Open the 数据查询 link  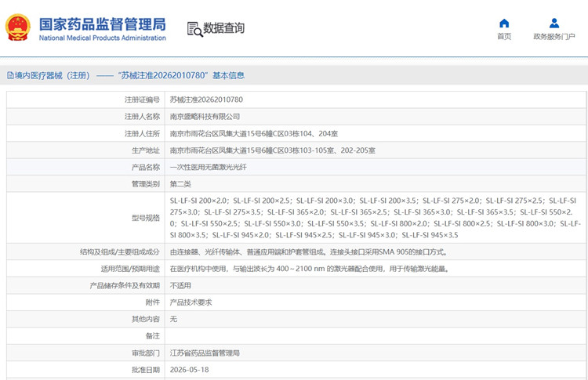[223, 28]
